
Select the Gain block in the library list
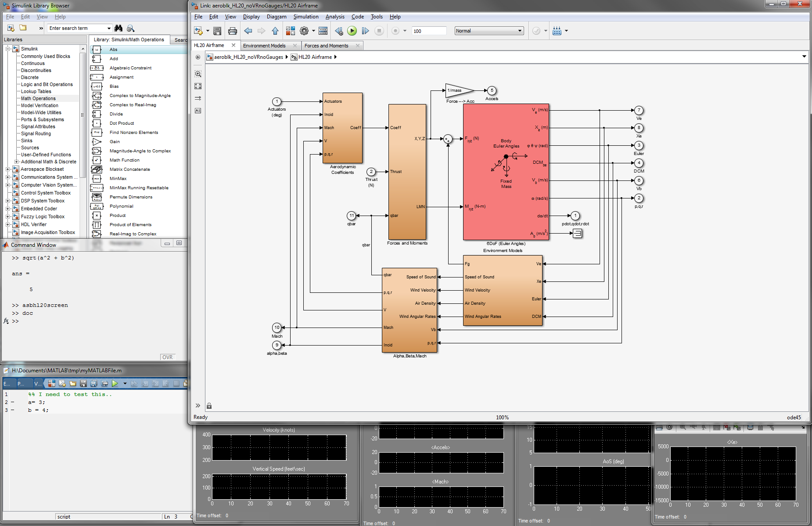tap(115, 142)
